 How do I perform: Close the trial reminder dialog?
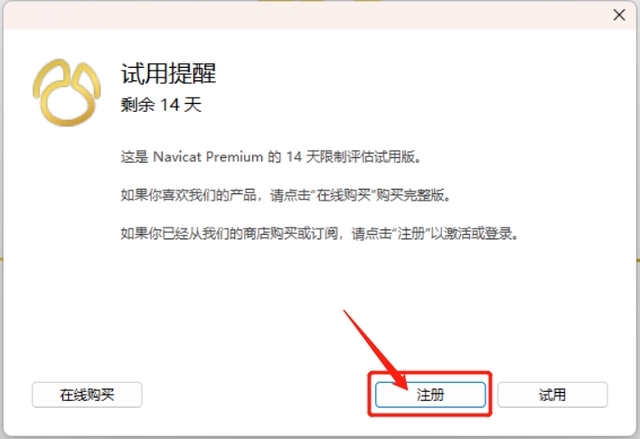click(619, 15)
